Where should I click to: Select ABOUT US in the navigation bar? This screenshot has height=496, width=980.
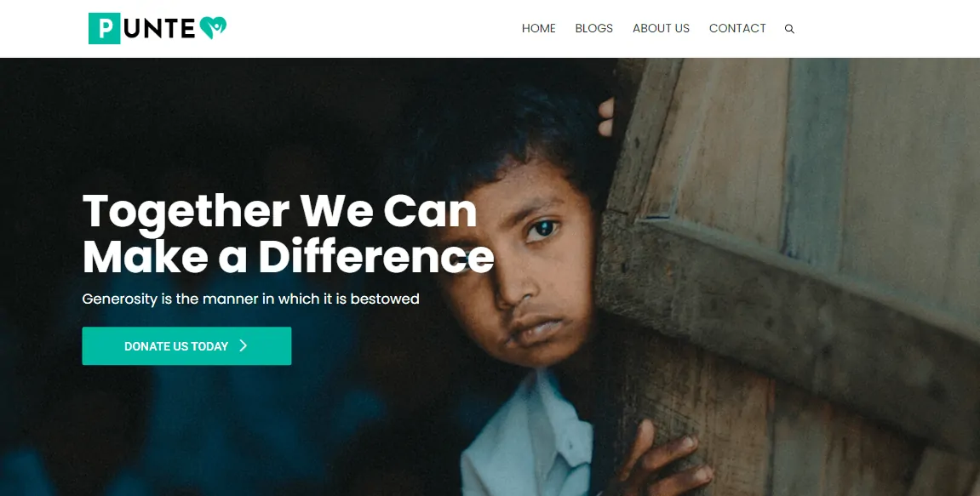[661, 28]
